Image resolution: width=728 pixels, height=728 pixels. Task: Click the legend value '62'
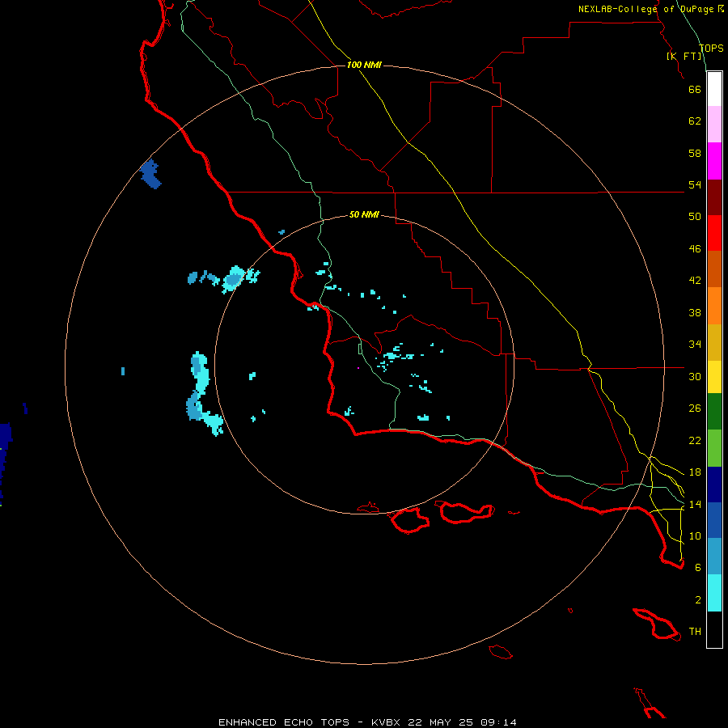[695, 121]
